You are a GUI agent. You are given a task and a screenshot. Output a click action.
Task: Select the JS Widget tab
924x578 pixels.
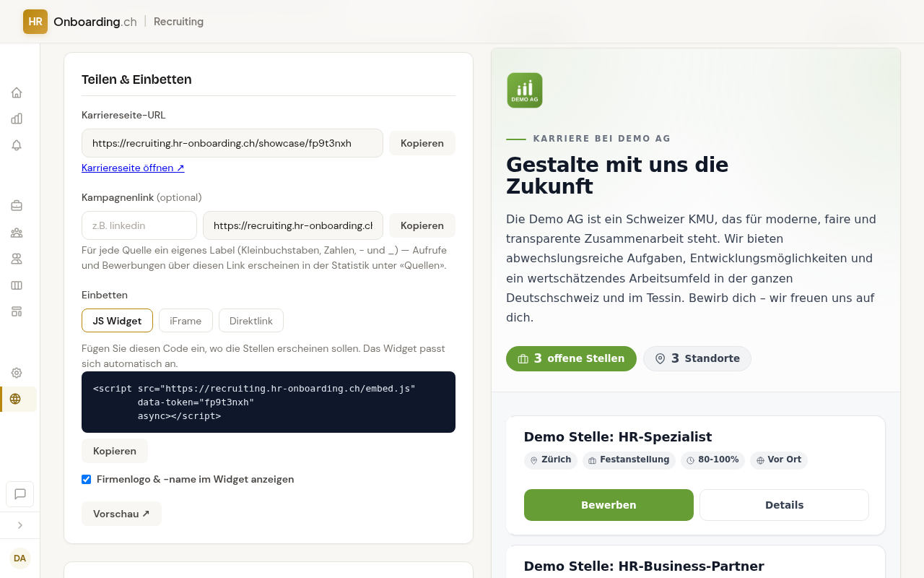[117, 321]
